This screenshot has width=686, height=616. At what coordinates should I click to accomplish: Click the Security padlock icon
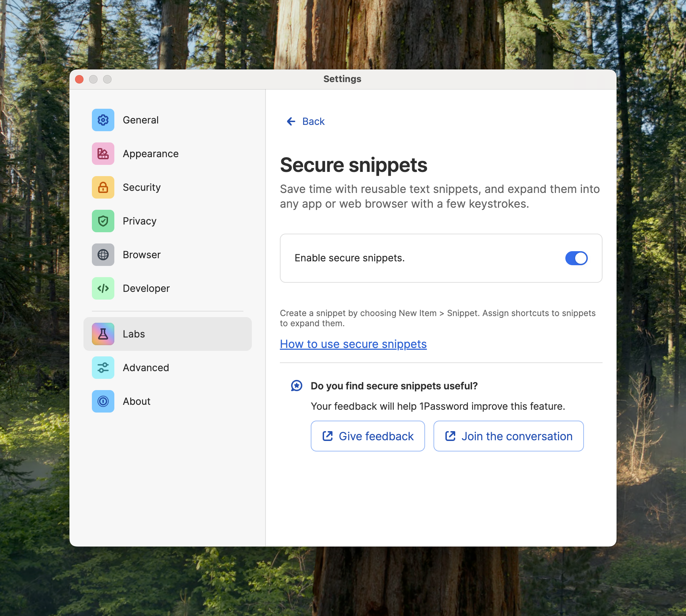point(103,187)
